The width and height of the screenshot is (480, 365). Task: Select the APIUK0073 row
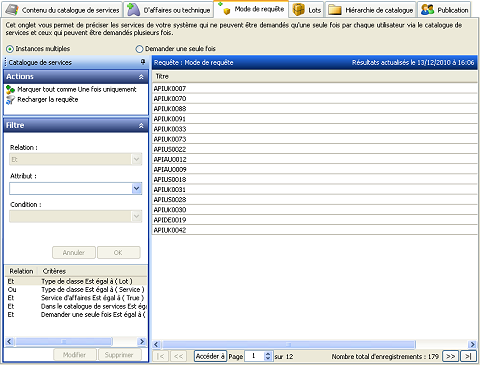tap(315, 139)
